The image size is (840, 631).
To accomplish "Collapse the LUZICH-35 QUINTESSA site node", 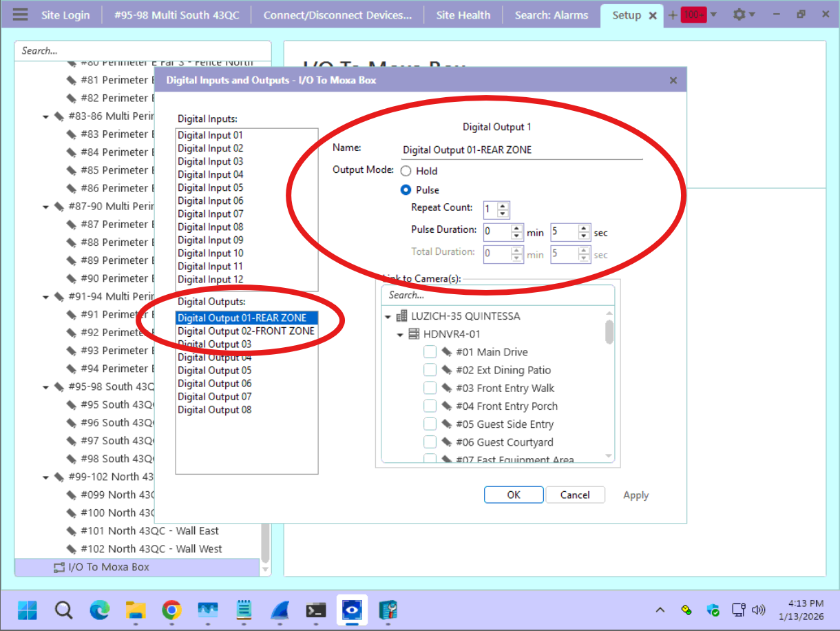I will (x=388, y=317).
